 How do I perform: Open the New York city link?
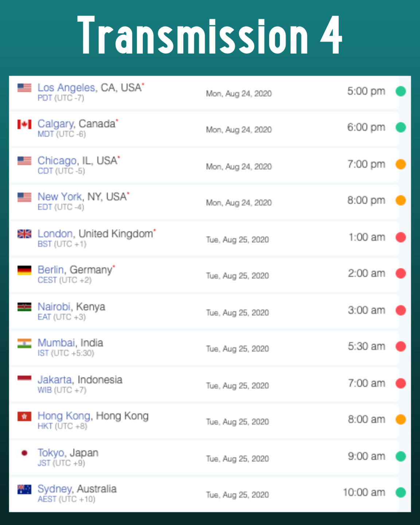[60, 197]
